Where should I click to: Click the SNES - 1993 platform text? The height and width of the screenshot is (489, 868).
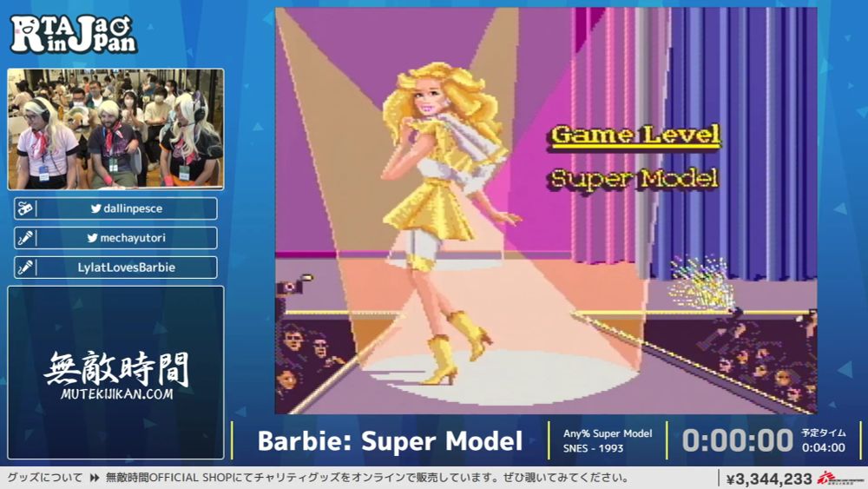593,448
